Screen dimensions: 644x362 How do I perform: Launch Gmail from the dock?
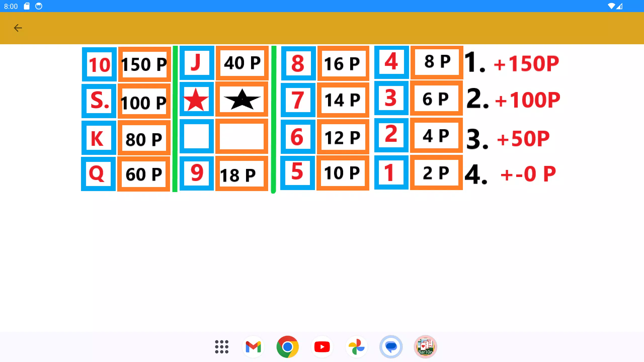coord(253,347)
